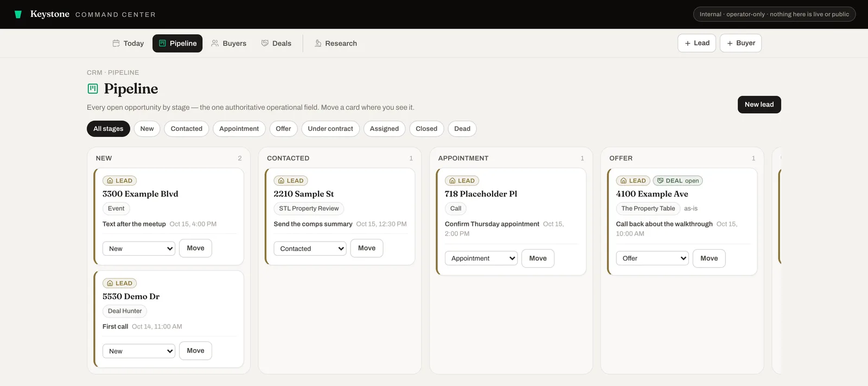The height and width of the screenshot is (386, 868).
Task: Open the Today tab
Action: (128, 43)
